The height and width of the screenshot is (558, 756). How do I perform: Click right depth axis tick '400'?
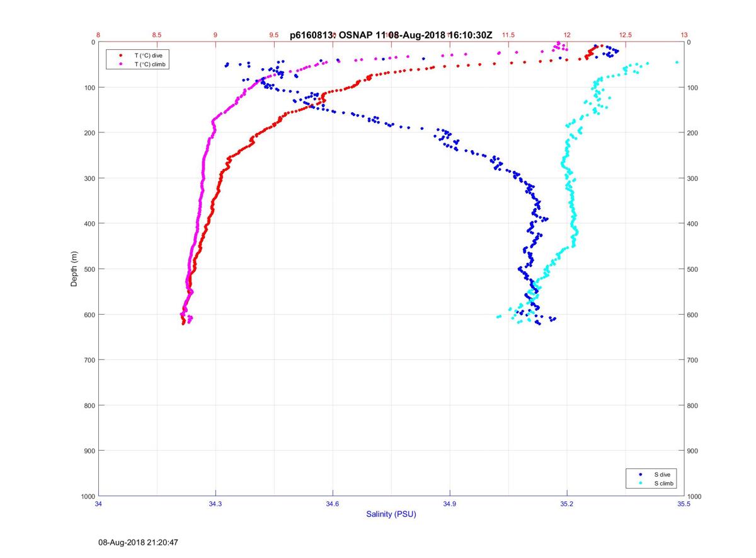click(693, 224)
